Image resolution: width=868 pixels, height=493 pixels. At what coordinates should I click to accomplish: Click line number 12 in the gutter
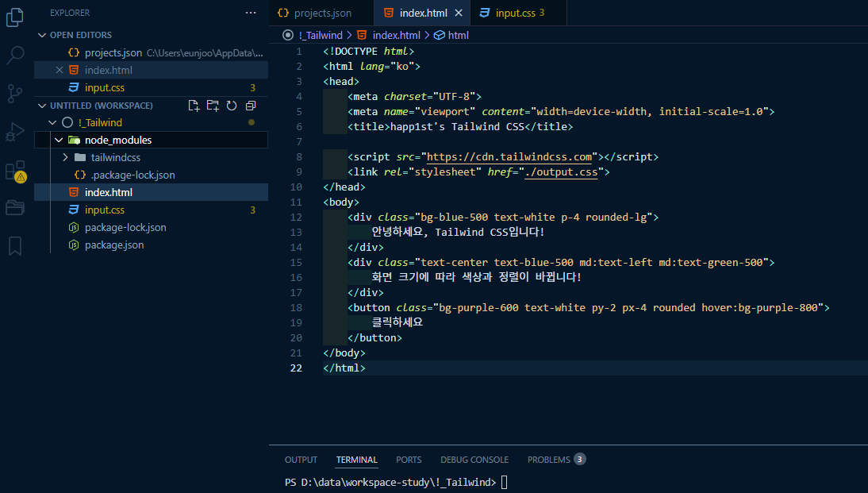point(296,218)
